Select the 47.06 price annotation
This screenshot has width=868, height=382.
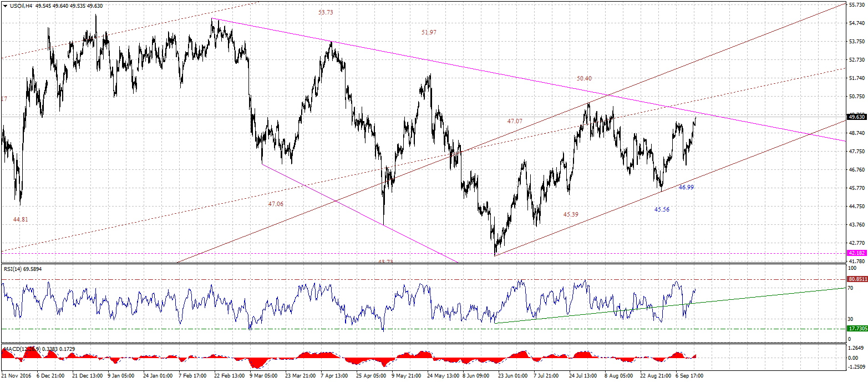coord(276,204)
